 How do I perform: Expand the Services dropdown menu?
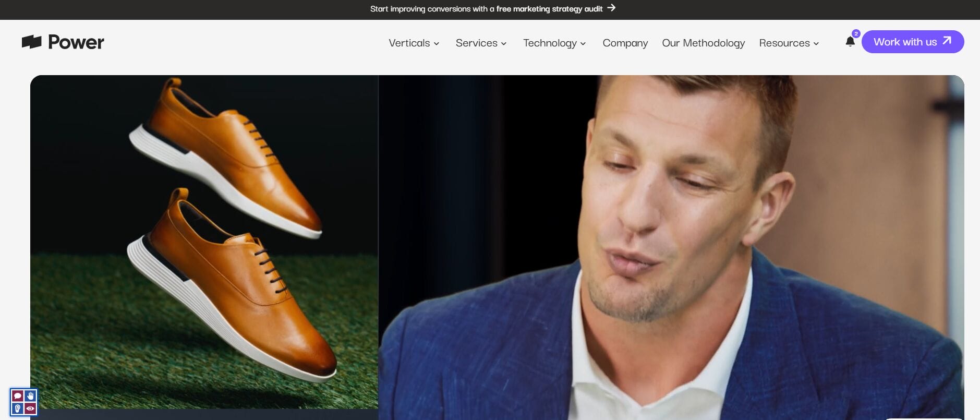coord(480,43)
